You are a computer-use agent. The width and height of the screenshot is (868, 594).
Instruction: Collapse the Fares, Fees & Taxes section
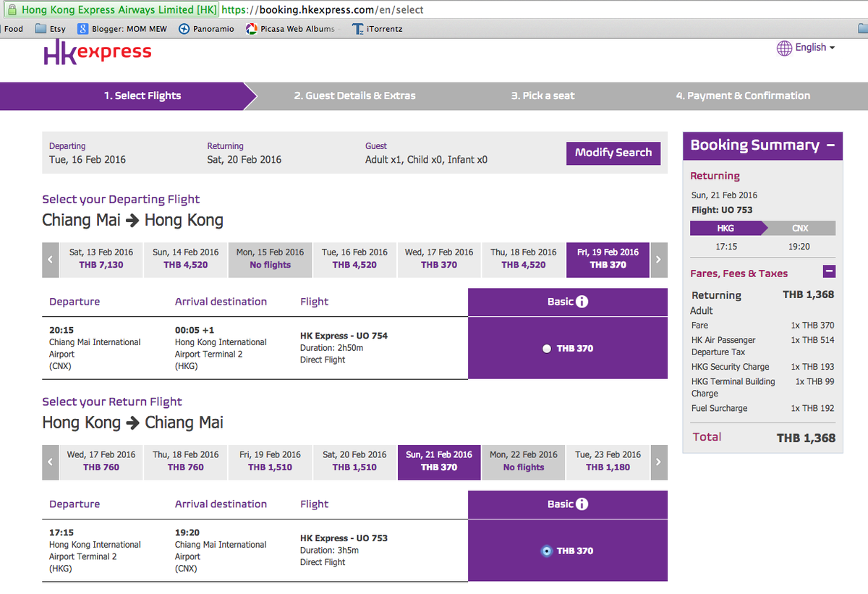point(830,272)
